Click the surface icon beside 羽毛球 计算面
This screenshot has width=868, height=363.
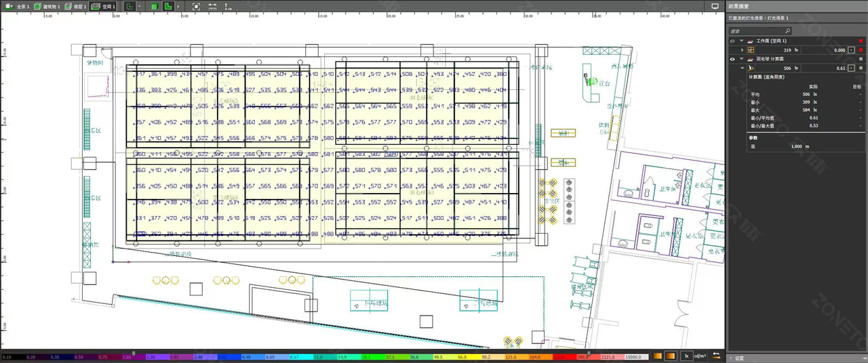pyautogui.click(x=750, y=60)
